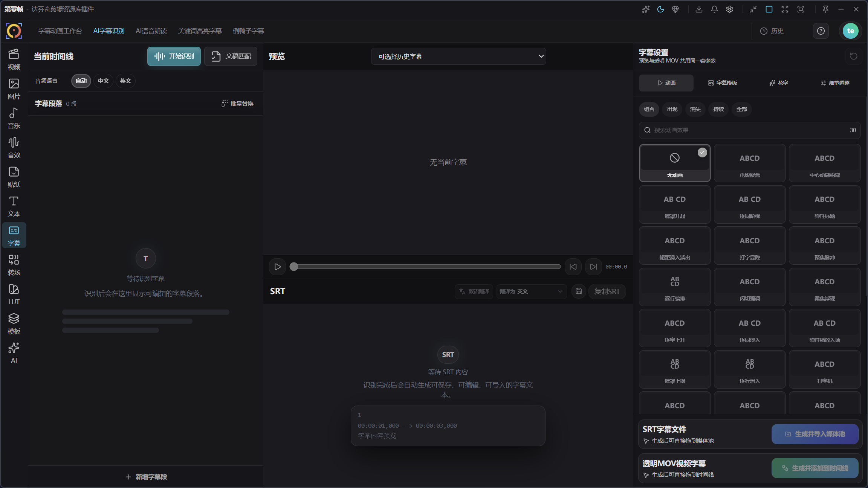
Task: Click 生成并导入媒体池 button
Action: click(815, 434)
